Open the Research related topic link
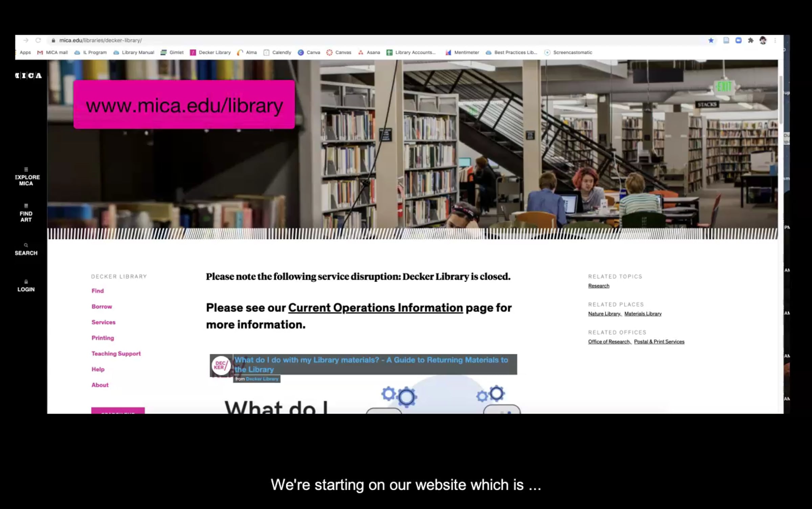The image size is (812, 509). click(x=599, y=286)
